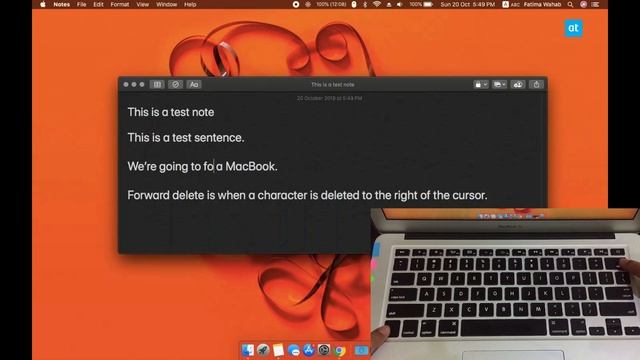Click the screen recording status icon in menu bar
The image size is (640, 360).
(x=296, y=4)
